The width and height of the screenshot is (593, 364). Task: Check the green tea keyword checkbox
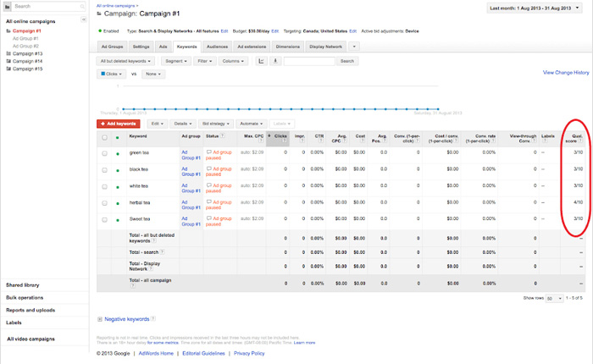pos(104,153)
